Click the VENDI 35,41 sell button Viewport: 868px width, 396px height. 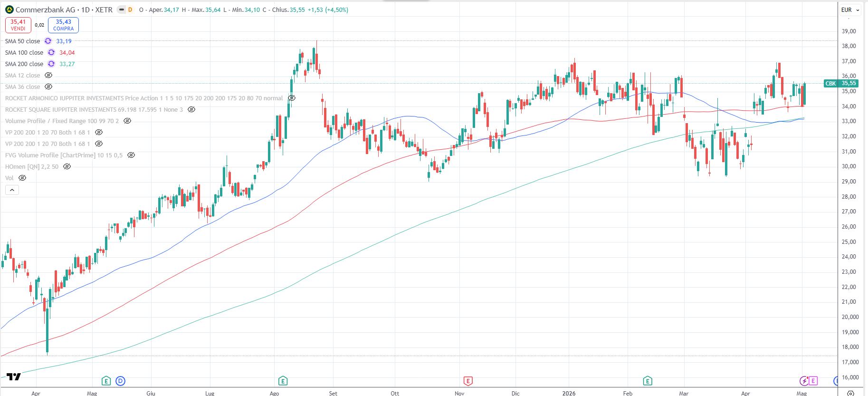pyautogui.click(x=18, y=25)
